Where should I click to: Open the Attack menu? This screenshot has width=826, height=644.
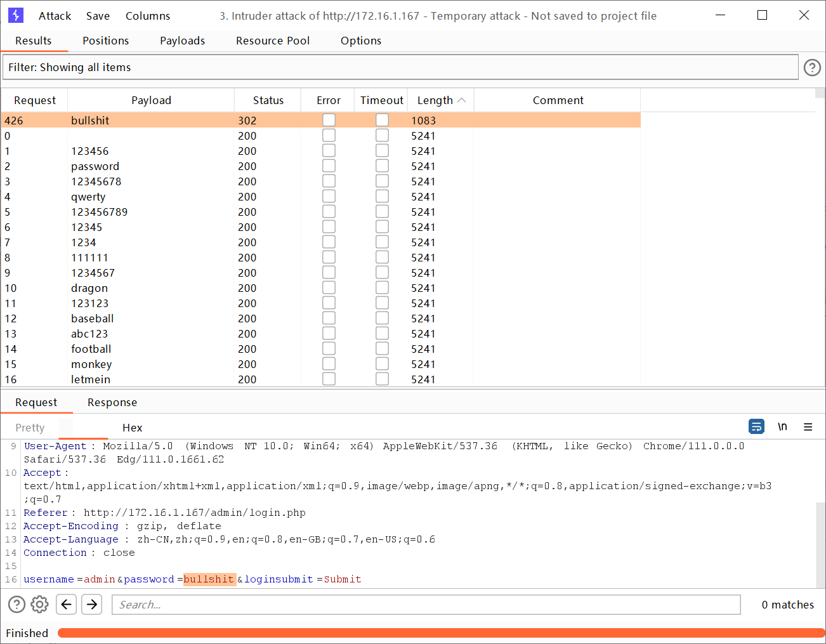(55, 16)
